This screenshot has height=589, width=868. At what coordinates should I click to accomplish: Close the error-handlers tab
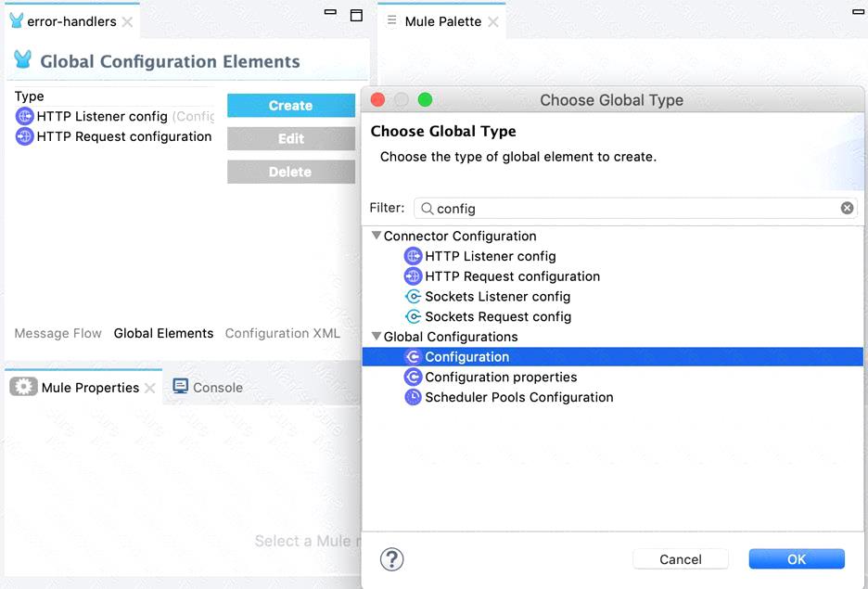pyautogui.click(x=127, y=22)
